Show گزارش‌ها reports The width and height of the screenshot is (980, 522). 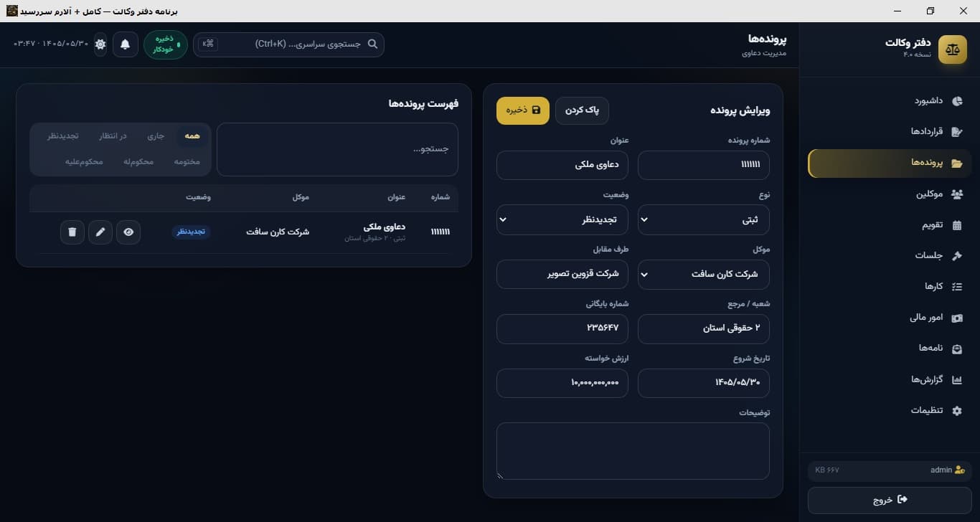[890, 379]
